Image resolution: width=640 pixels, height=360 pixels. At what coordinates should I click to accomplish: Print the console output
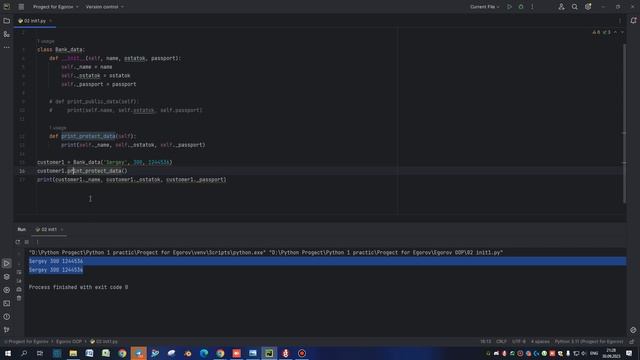pos(19,289)
